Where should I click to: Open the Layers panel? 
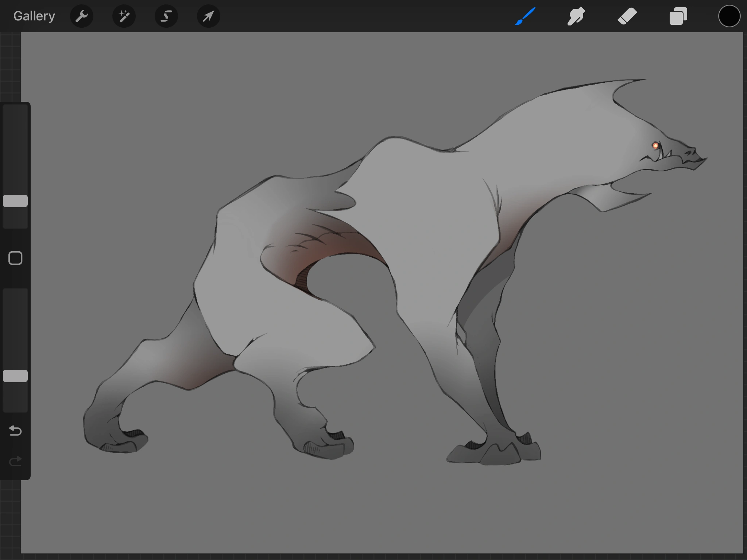[678, 16]
